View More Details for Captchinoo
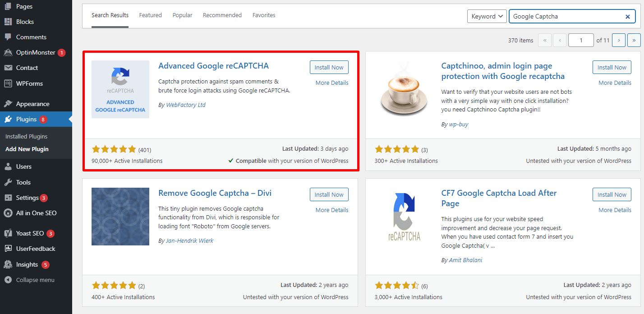Viewport: 644px width, 314px height. (615, 83)
